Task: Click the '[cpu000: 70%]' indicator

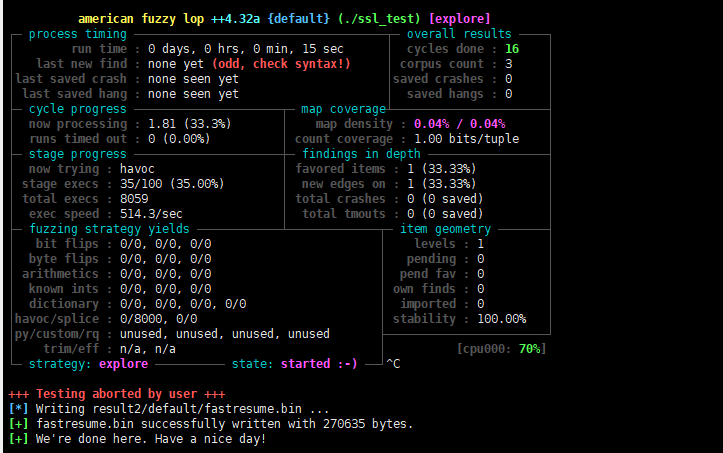Action: pos(502,349)
